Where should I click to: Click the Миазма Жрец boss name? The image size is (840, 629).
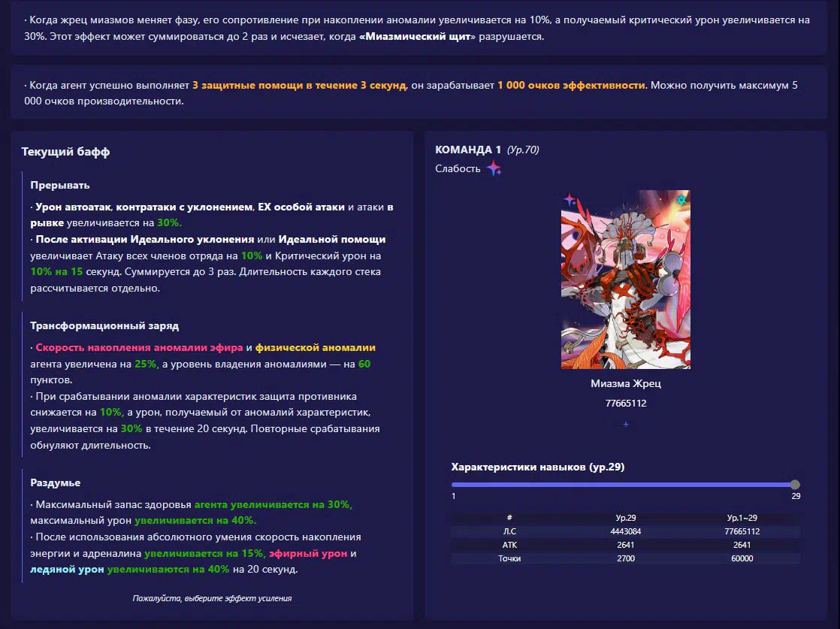(x=626, y=383)
